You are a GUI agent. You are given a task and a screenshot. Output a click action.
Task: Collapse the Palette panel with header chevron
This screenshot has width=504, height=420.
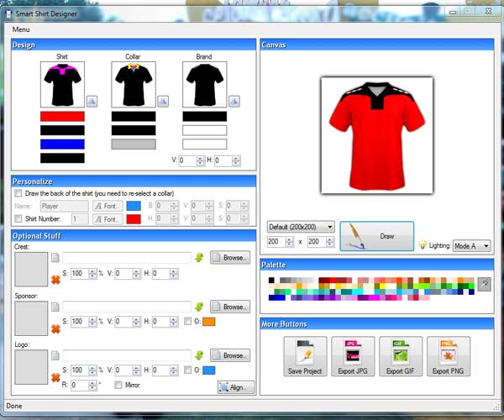pos(487,264)
